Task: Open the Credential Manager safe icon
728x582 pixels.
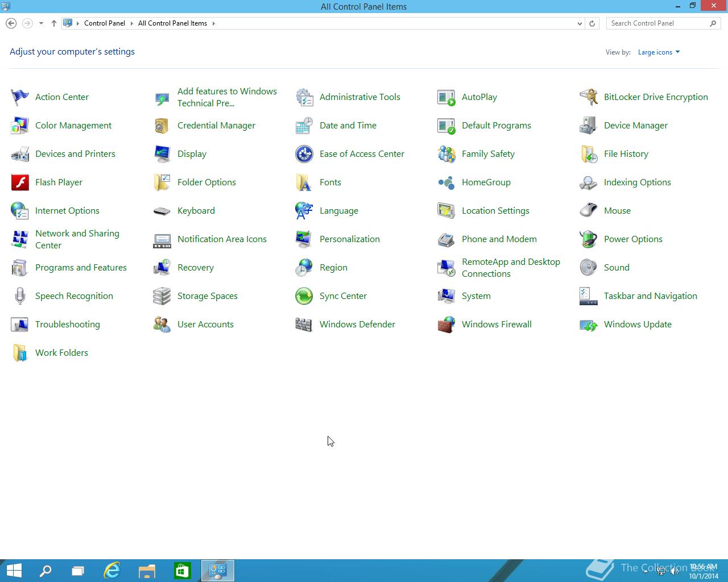Action: click(162, 126)
